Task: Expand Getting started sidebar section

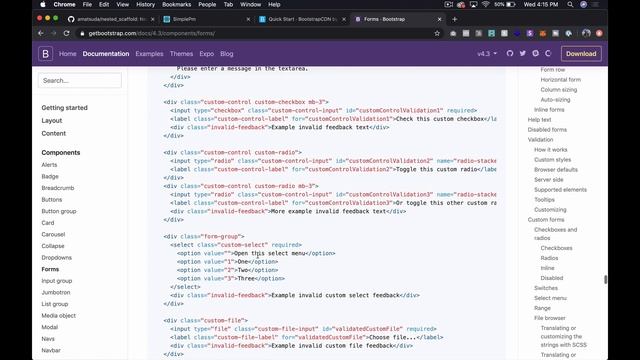Action: 64,108
